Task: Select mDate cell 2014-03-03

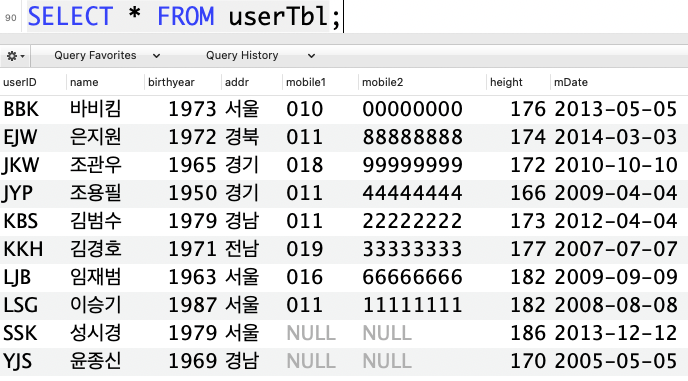Action: click(x=616, y=137)
